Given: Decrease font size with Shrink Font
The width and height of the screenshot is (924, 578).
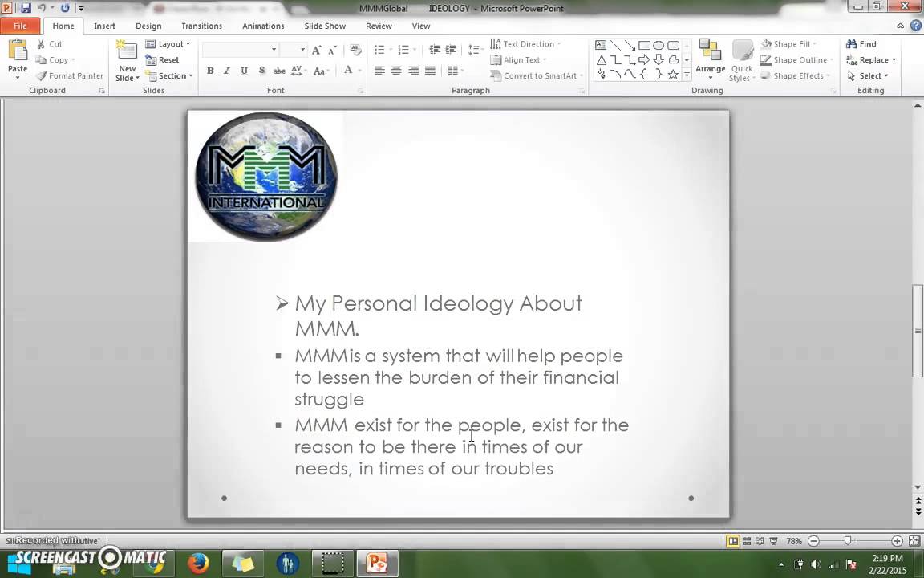Looking at the screenshot, I should 332,50.
